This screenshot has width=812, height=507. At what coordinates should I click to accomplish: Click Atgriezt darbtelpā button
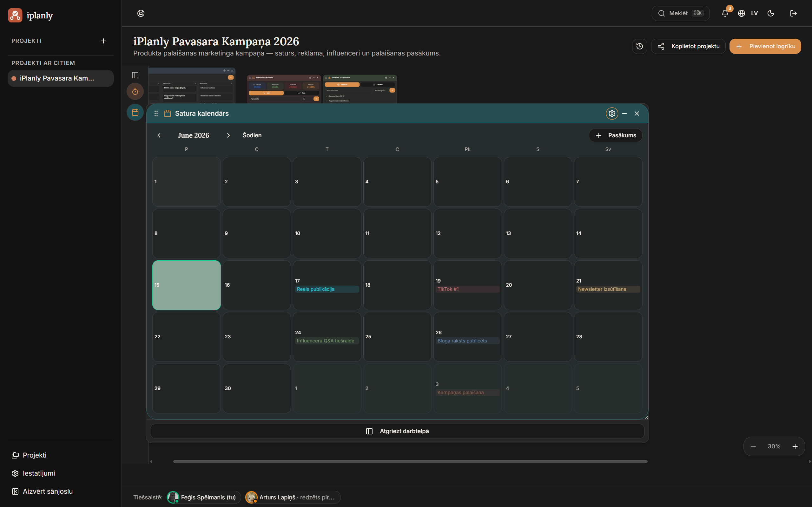[x=397, y=431]
